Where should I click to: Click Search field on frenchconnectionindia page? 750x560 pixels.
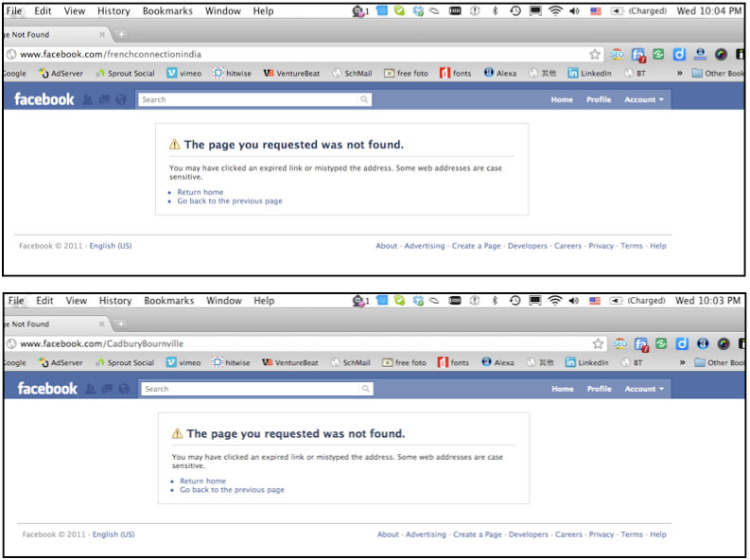coord(254,99)
